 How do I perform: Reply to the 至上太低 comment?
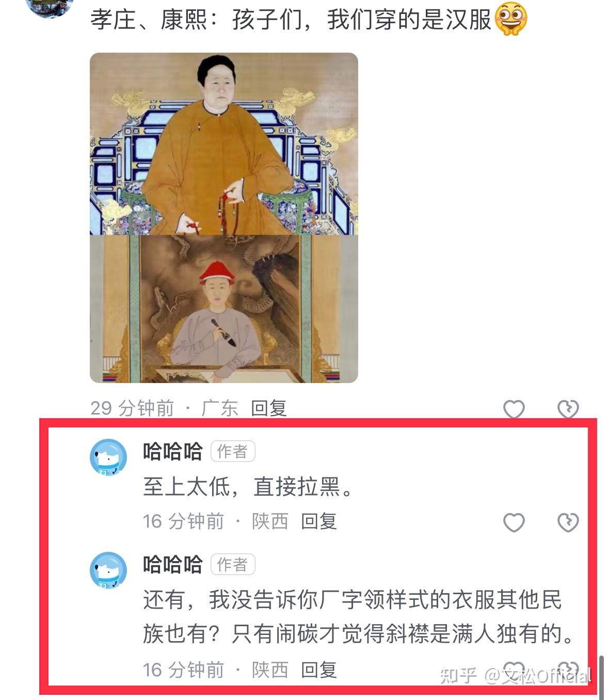coord(318,521)
